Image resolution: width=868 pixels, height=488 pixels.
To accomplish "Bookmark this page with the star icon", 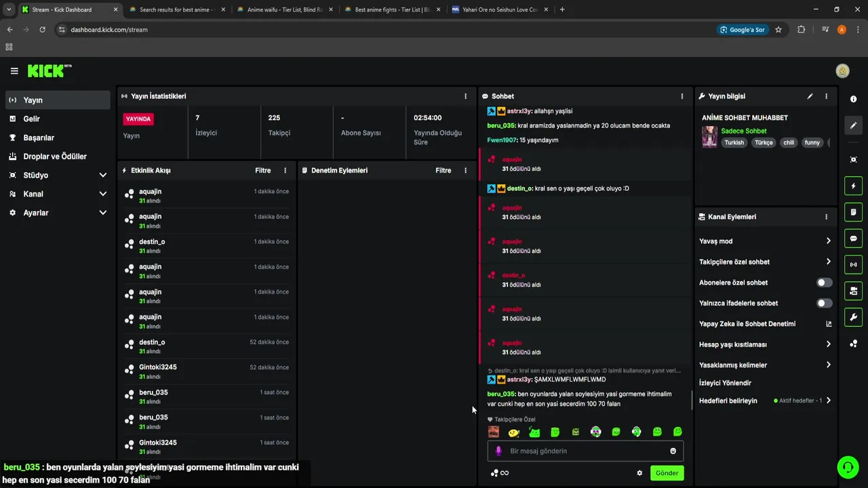I will [x=778, y=30].
